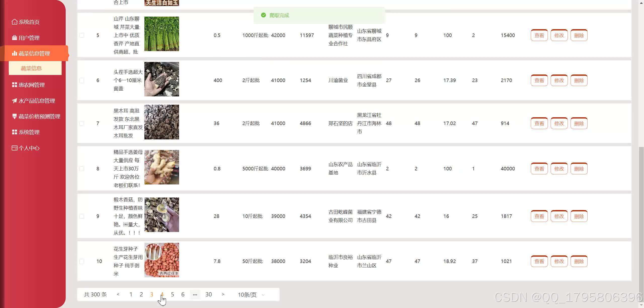Click the 水产品信息管理 paper plane icon

pyautogui.click(x=14, y=101)
